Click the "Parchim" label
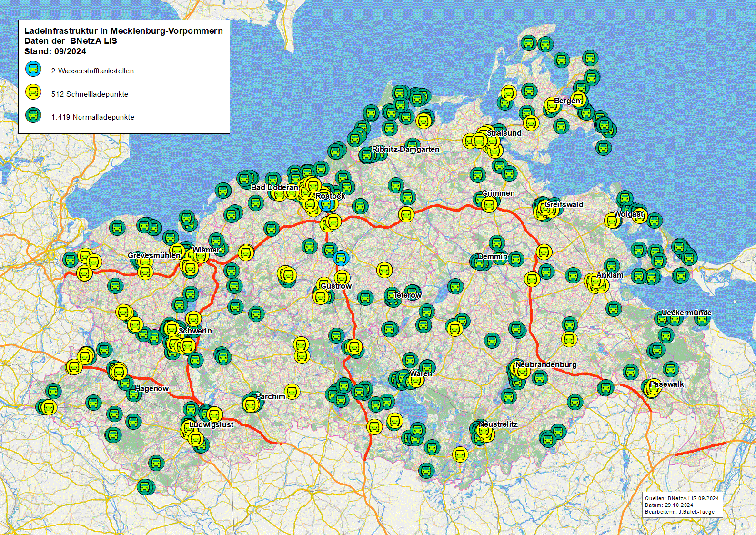 (271, 396)
